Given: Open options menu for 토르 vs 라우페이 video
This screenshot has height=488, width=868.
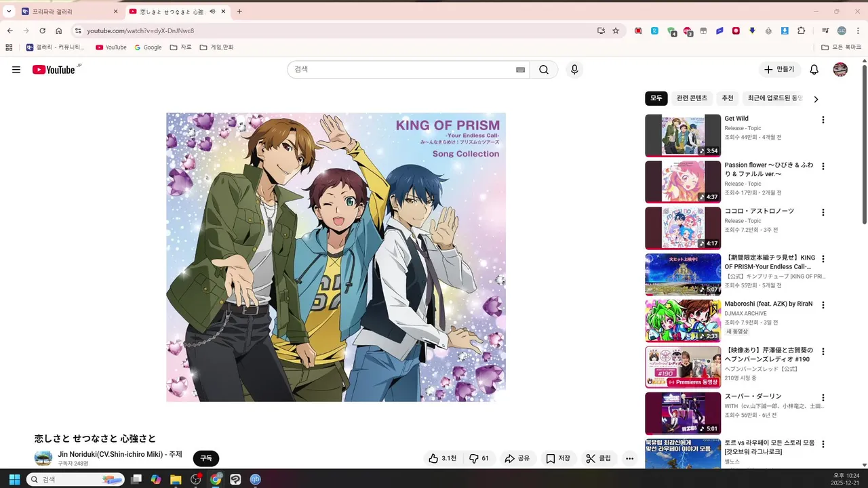Looking at the screenshot, I should click(x=823, y=444).
